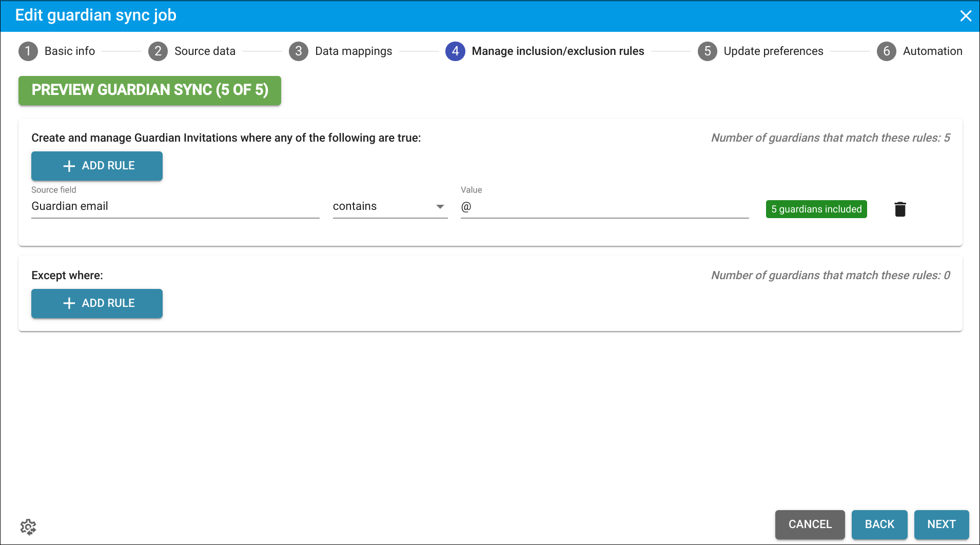
Task: Delete the Guardian email rule with trash icon
Action: pyautogui.click(x=900, y=209)
